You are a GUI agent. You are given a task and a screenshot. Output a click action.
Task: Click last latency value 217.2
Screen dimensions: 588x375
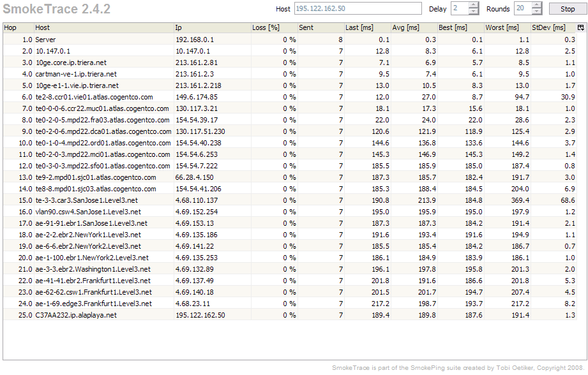pos(381,304)
